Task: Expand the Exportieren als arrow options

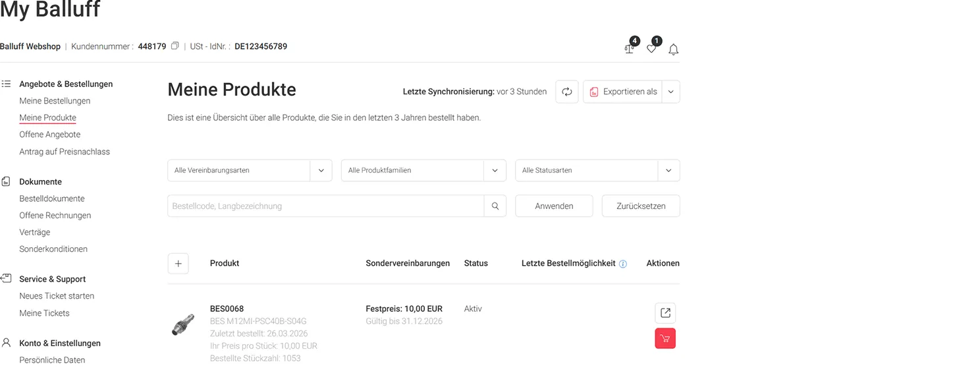Action: [670, 92]
